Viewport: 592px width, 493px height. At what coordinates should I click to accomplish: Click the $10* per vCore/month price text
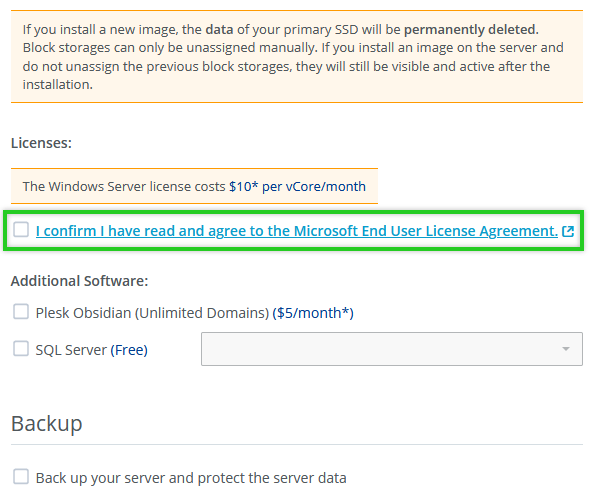pos(298,186)
